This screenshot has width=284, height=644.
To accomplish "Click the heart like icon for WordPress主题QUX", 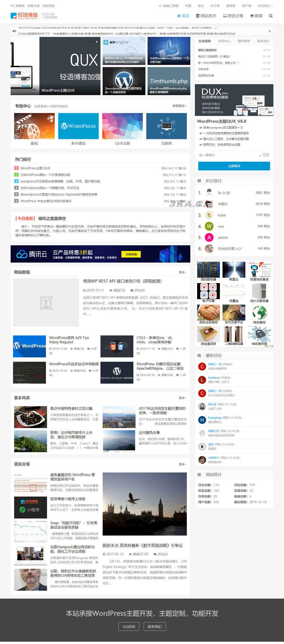I will [176, 169].
